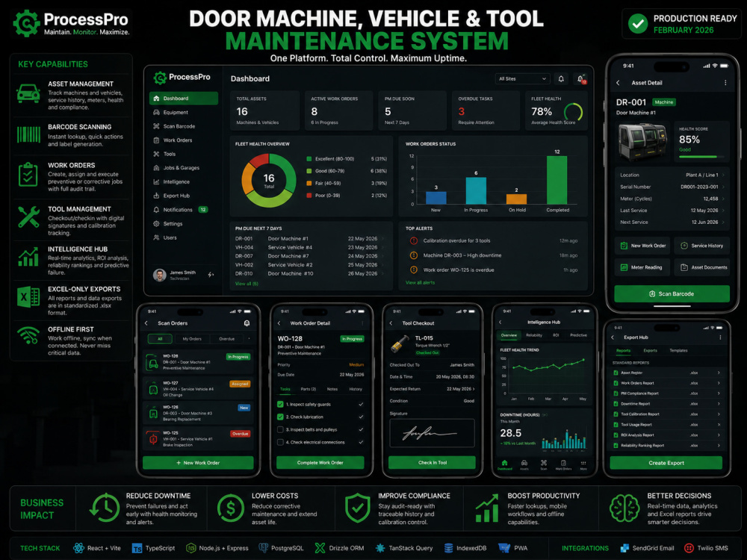The height and width of the screenshot is (560, 747).
Task: Click the Notifications bell icon in sidebar
Action: 156,210
